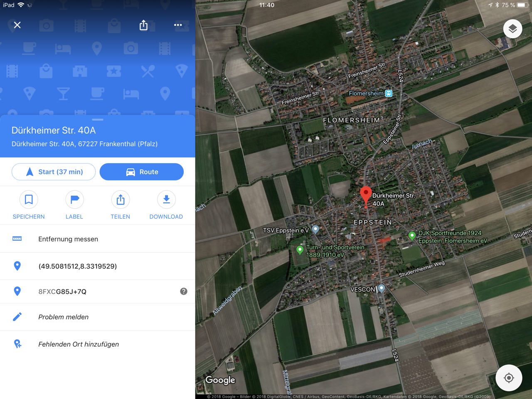Select Problem melden entry

point(98,317)
